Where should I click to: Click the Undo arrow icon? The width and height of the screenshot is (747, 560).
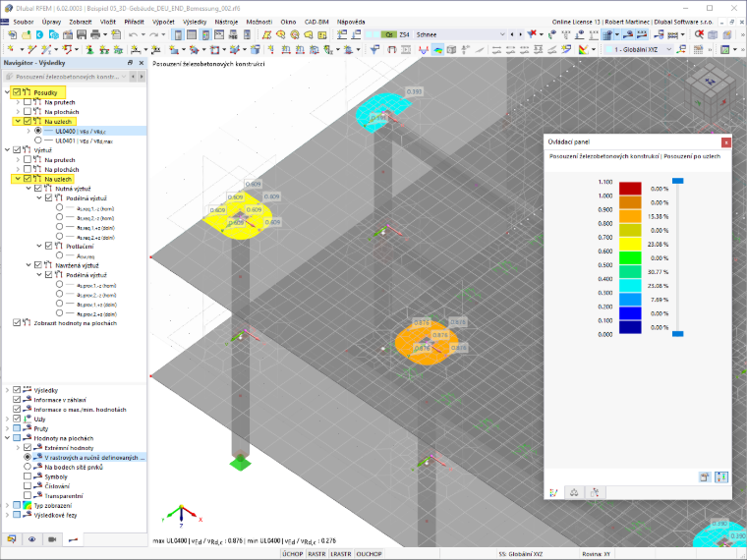(133, 34)
